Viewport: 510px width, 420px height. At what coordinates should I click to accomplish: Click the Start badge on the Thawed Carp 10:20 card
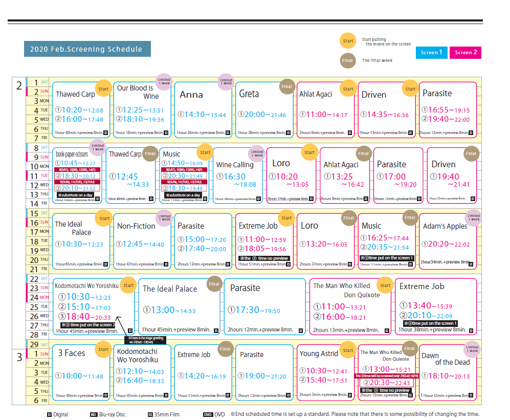[x=103, y=89]
